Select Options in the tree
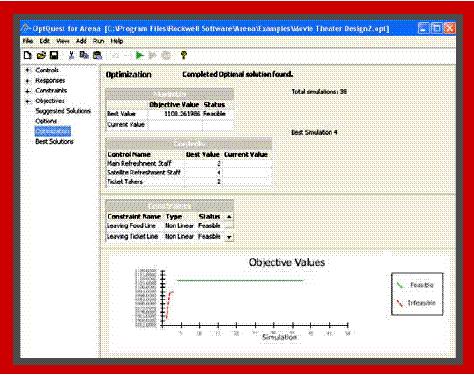 [46, 121]
